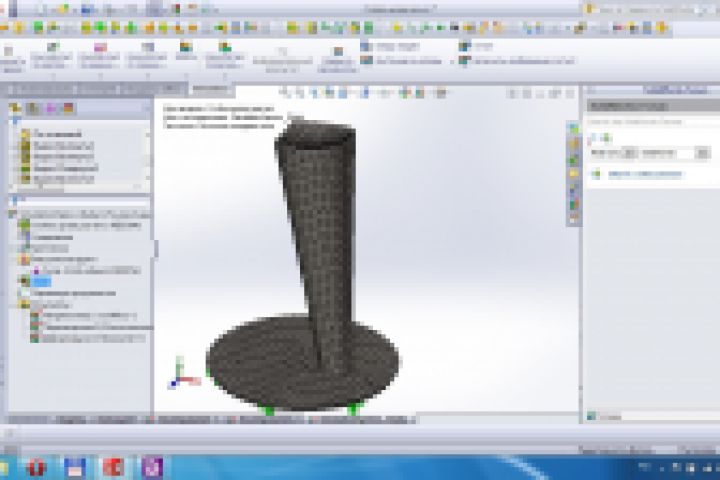Open the pink manager tab icon above the feature tree

[51, 108]
